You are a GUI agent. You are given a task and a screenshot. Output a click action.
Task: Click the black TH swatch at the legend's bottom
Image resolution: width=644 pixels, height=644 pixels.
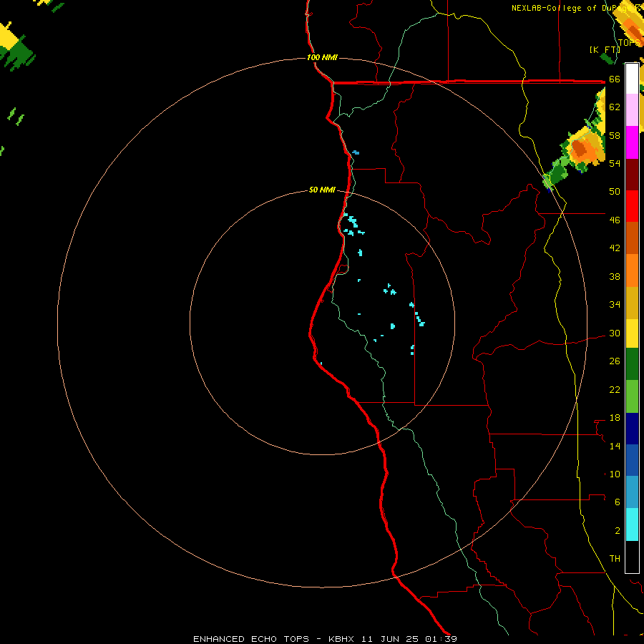click(x=632, y=557)
